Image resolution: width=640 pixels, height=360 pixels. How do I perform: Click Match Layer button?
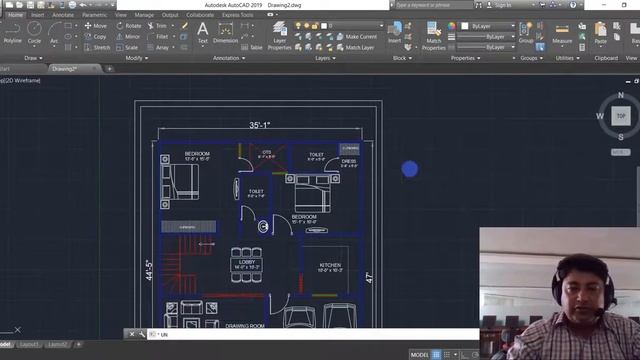tap(355, 47)
